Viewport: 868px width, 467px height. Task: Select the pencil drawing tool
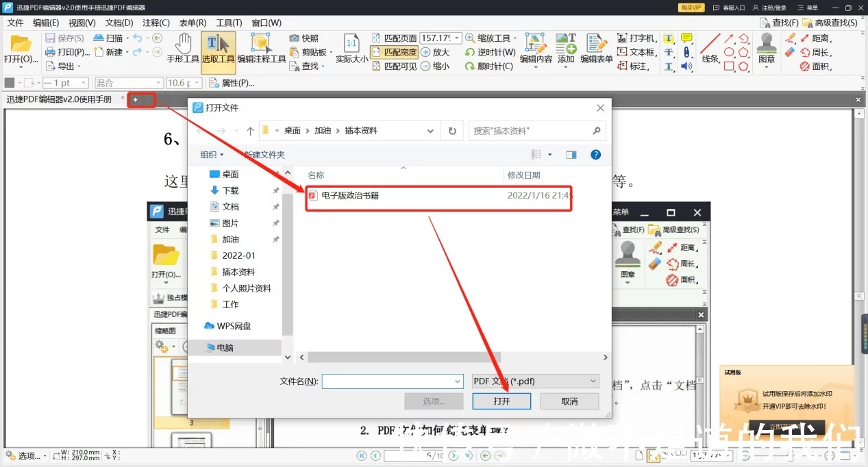tap(790, 38)
